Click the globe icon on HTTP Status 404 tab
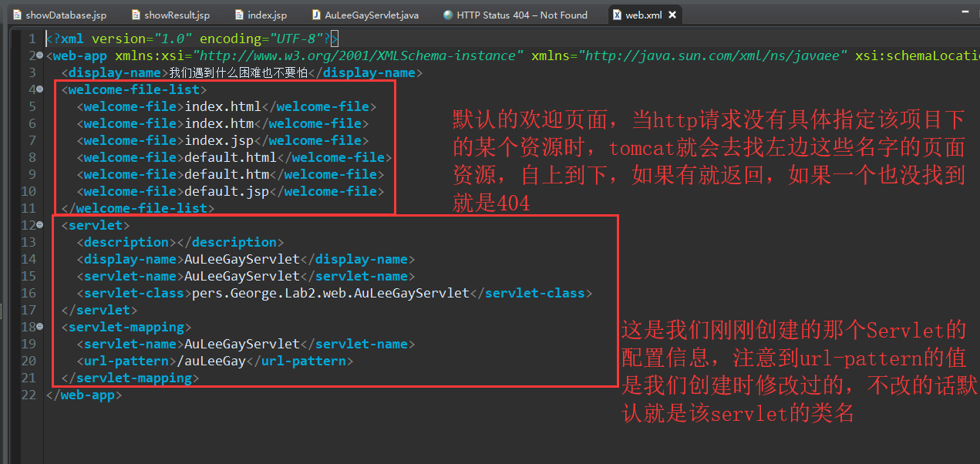The image size is (980, 464). tap(448, 14)
